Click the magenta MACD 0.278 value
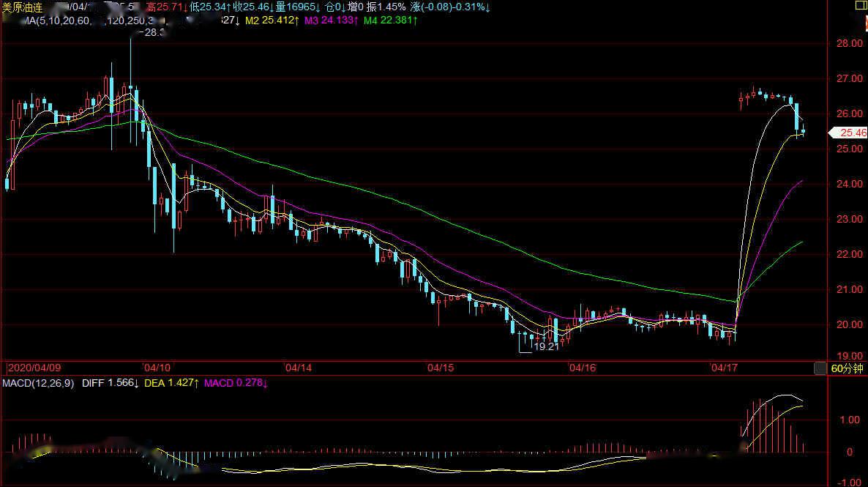868x487 pixels. tap(236, 383)
